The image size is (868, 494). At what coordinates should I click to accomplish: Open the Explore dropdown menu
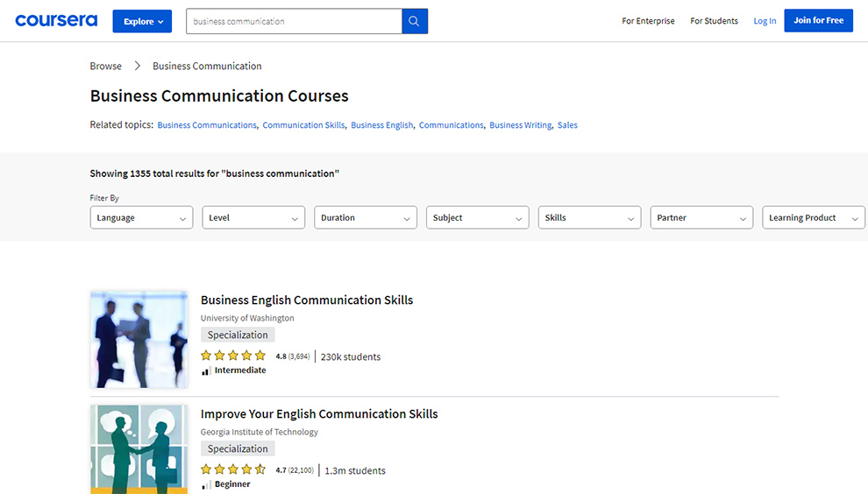pyautogui.click(x=142, y=21)
